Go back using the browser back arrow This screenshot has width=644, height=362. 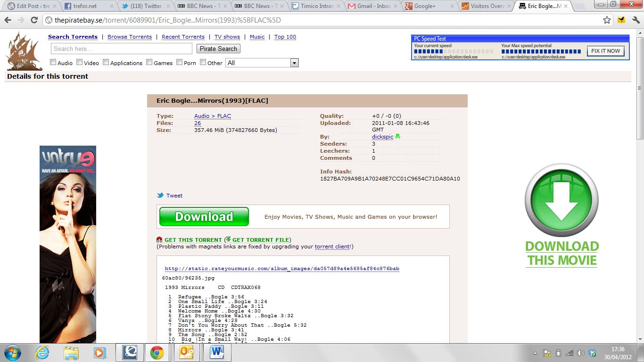tap(8, 20)
